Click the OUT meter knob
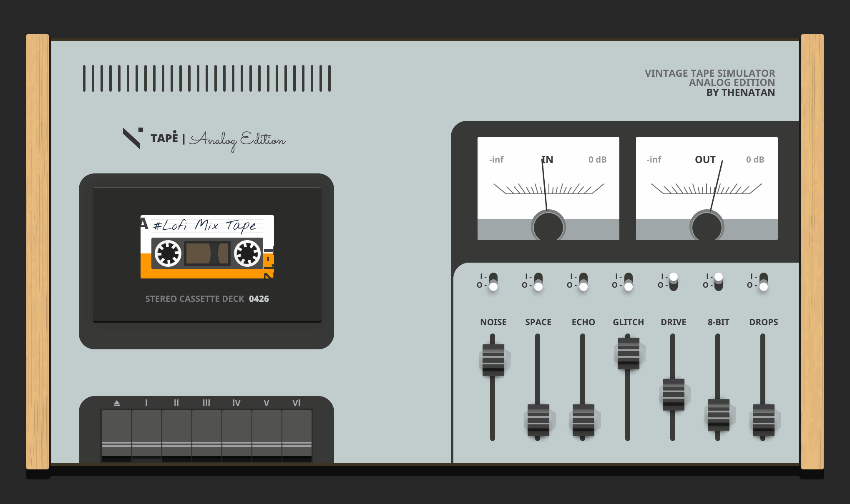The image size is (850, 504). pyautogui.click(x=707, y=227)
